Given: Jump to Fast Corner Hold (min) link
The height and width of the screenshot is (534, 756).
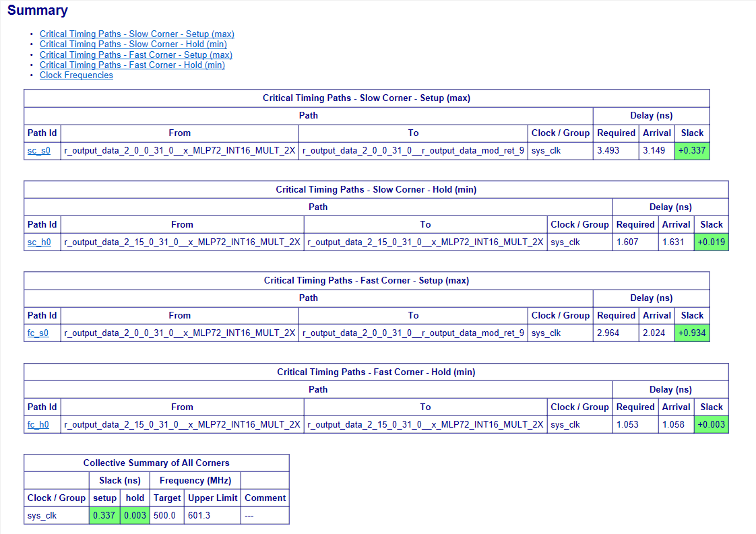Looking at the screenshot, I should tap(132, 65).
